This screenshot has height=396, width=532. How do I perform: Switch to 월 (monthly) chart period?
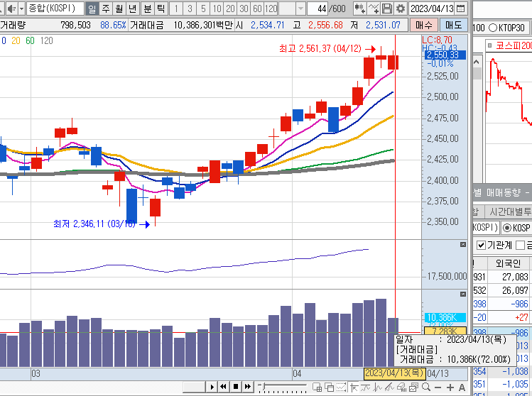[119, 9]
